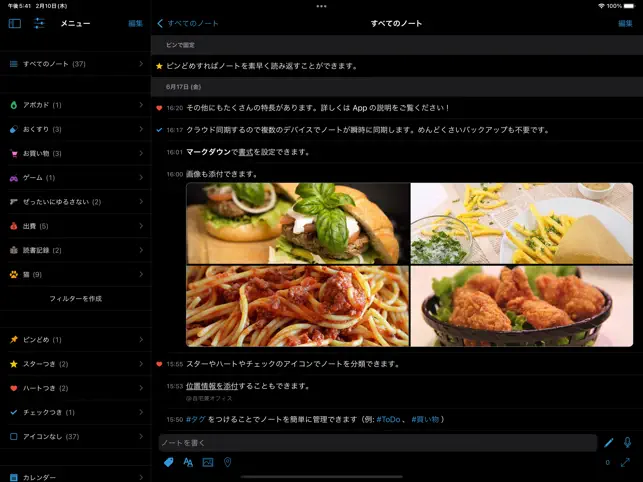Open the filter settings sliders icon
Viewport: 643px width, 482px height.
(39, 23)
